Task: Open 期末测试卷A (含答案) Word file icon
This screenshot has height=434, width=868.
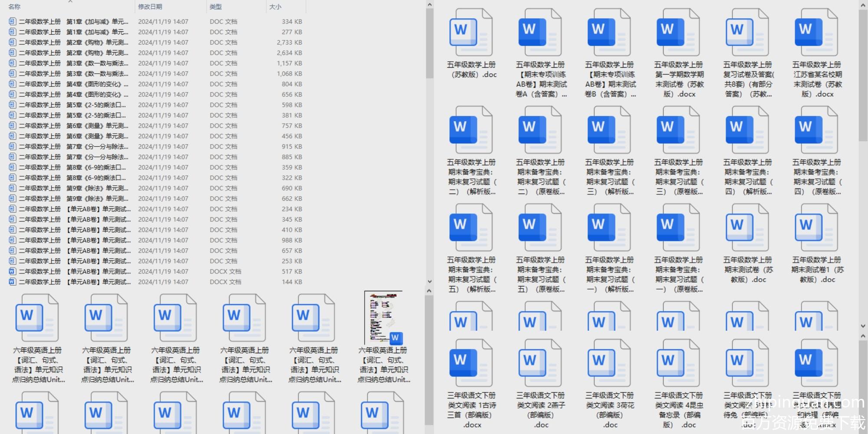Action: point(540,33)
